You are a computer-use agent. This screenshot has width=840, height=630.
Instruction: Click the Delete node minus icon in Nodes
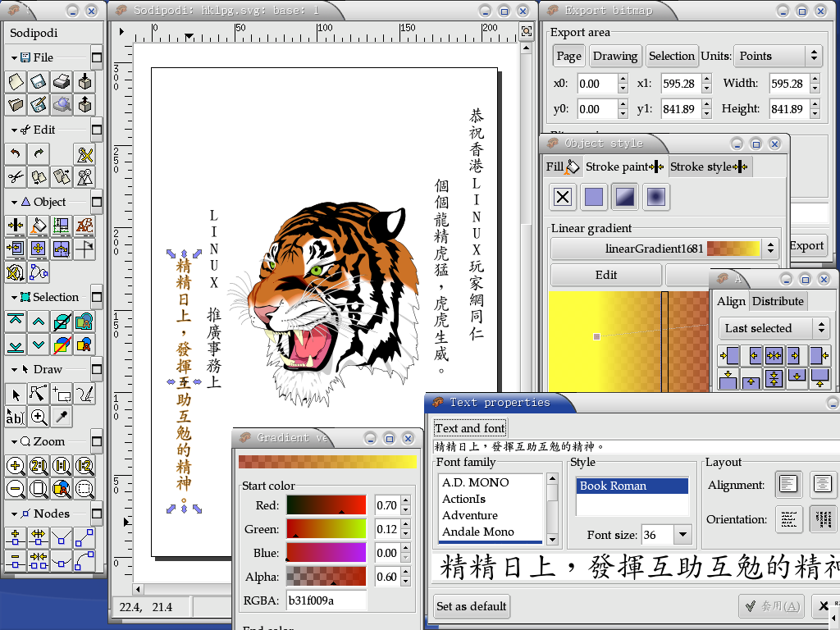16,561
